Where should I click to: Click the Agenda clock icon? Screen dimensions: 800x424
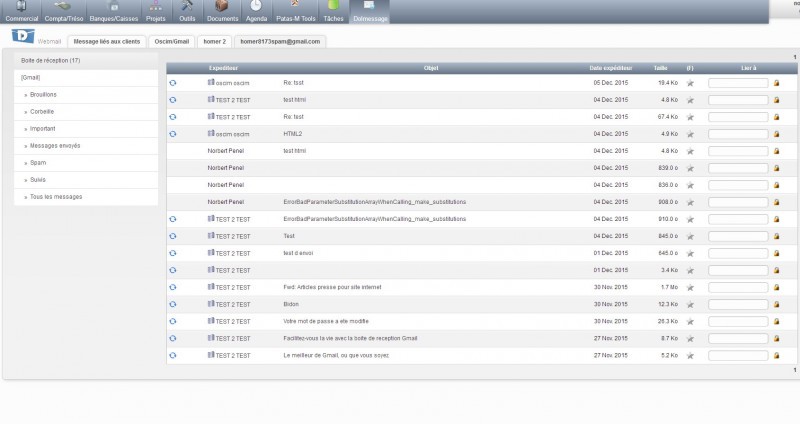256,6
